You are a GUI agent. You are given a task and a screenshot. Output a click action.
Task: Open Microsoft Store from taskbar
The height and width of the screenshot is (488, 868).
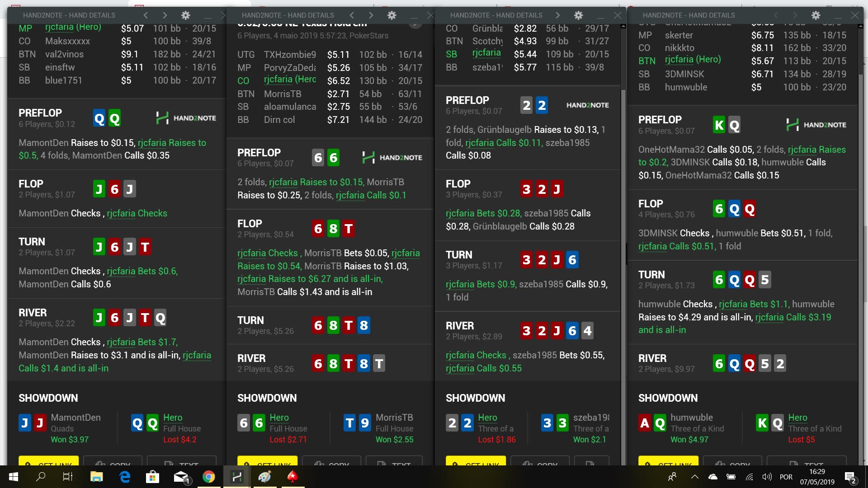coord(152,477)
